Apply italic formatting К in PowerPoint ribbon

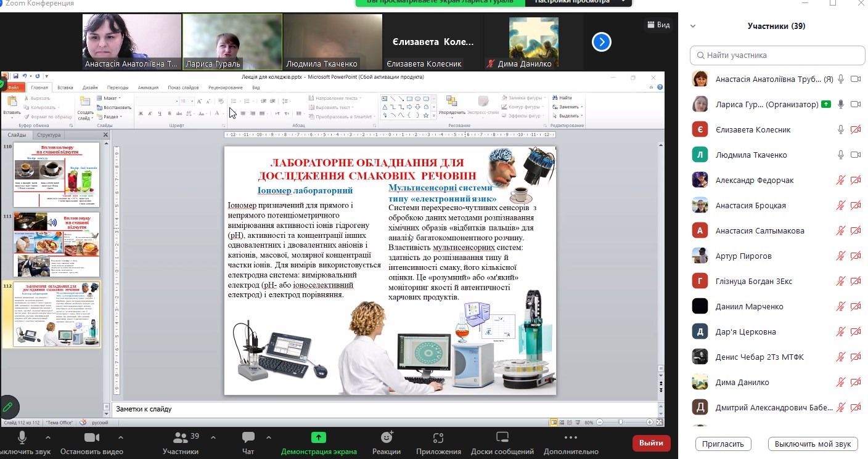click(x=150, y=113)
